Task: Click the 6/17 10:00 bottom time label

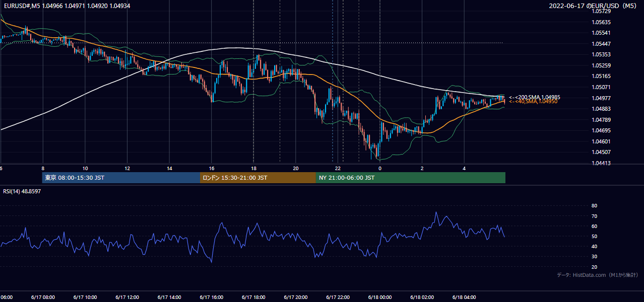Action: tap(85, 297)
